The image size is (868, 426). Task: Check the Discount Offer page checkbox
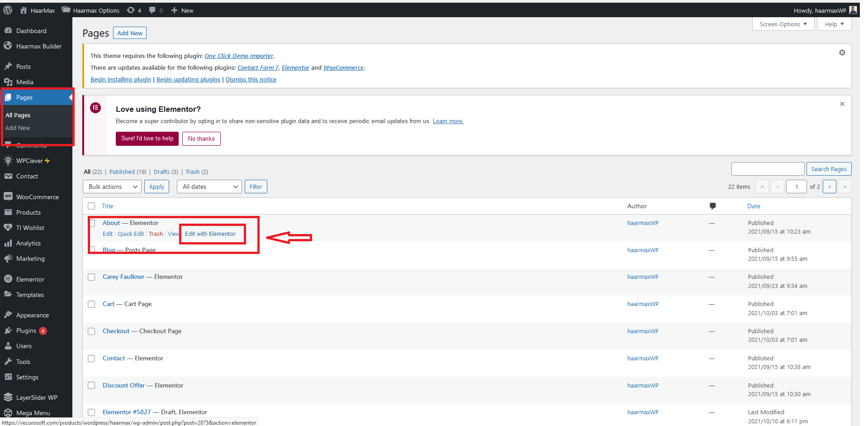(x=91, y=385)
